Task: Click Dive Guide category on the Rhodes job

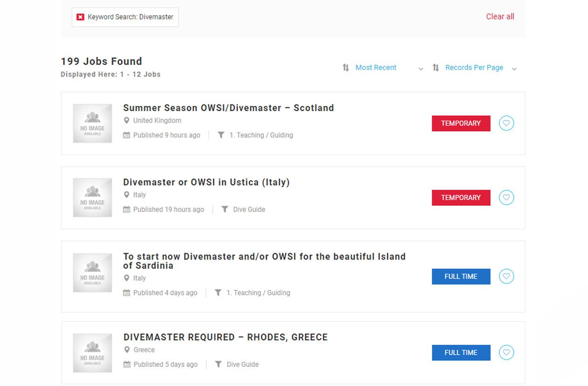Action: [x=243, y=365]
